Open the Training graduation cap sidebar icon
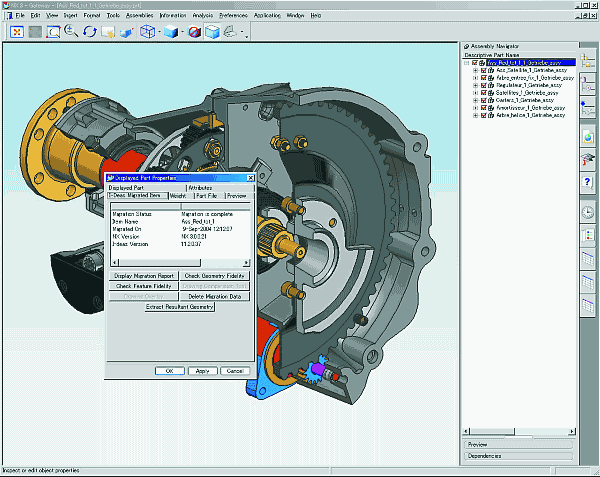Viewport: 600px width, 477px height. tap(588, 157)
